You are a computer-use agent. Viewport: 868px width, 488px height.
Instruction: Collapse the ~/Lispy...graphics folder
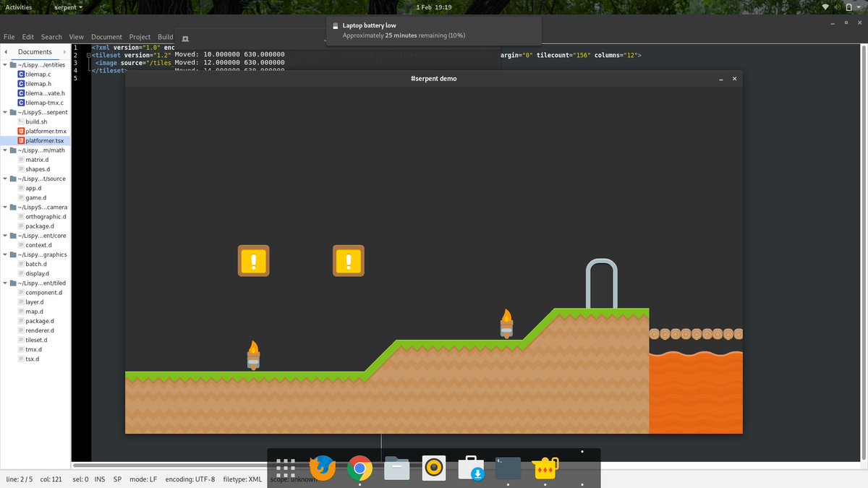point(5,254)
